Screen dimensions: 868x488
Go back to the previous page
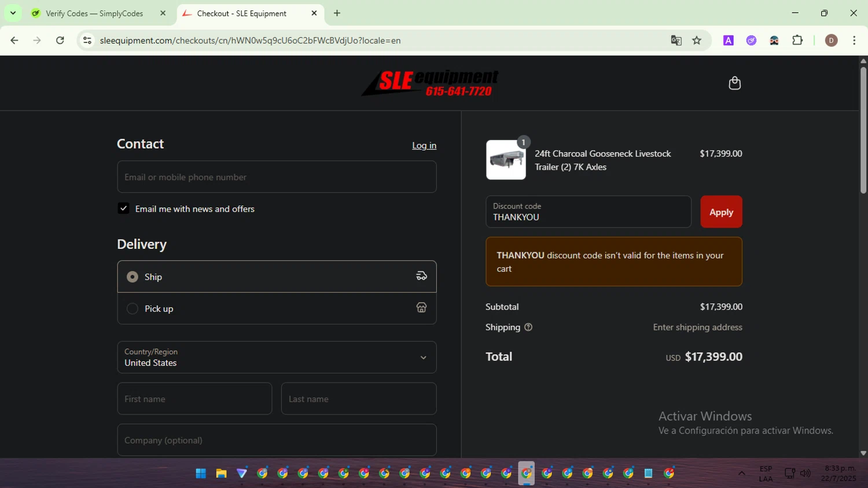[x=14, y=41]
